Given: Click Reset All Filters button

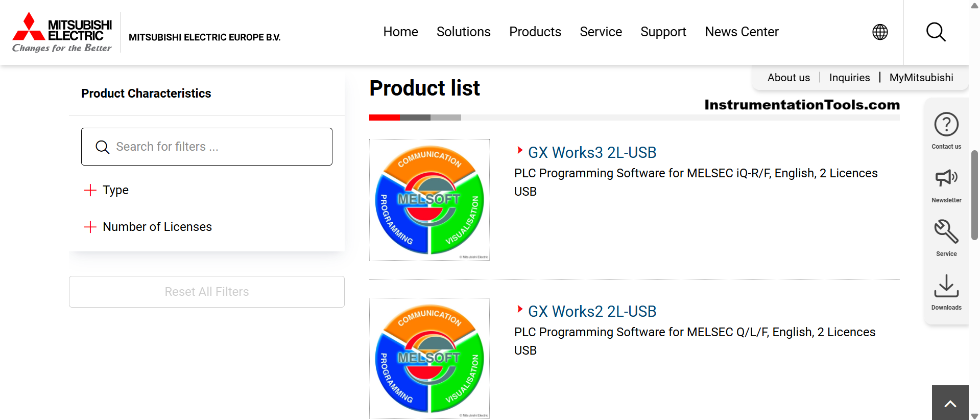Looking at the screenshot, I should point(207,292).
